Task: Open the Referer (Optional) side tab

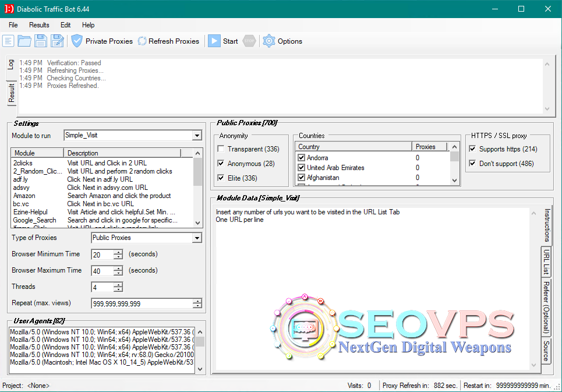Action: click(546, 307)
